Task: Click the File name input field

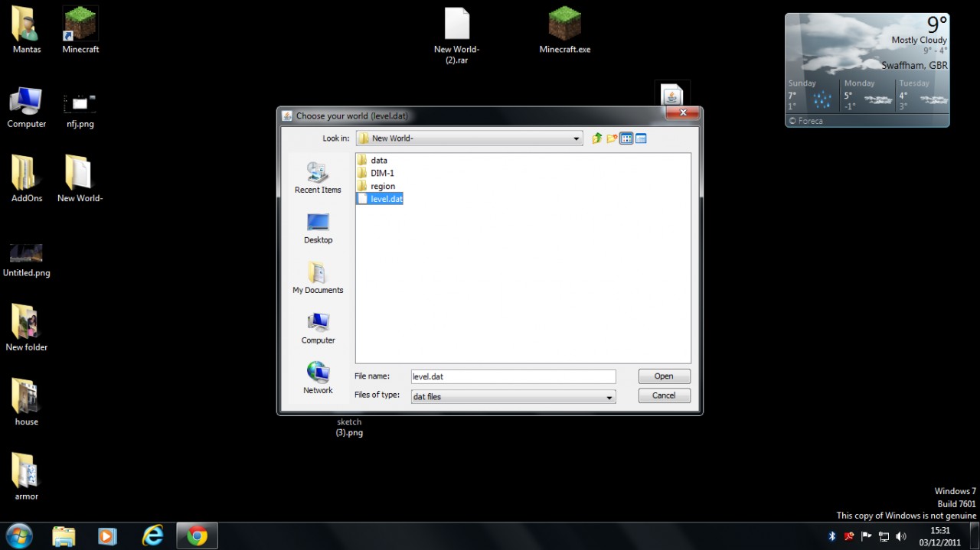Action: [x=513, y=376]
